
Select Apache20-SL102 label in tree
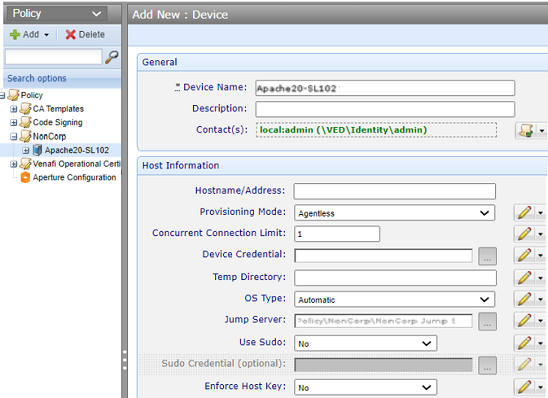click(77, 150)
